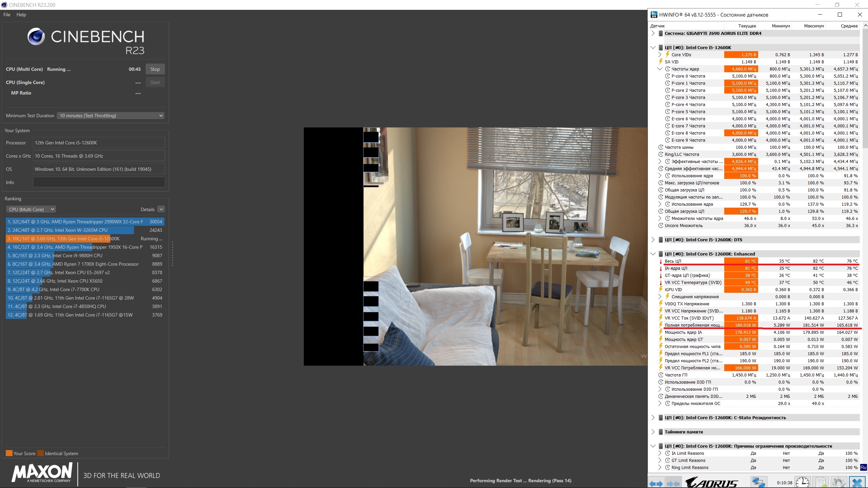Click the Датчик column header
Image resolution: width=868 pixels, height=488 pixels.
pos(686,26)
